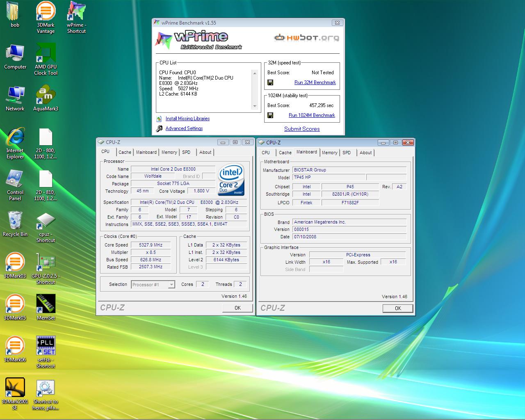Select the '2D - 800, 1100' file
Screen dimensions: 525x420
46,144
